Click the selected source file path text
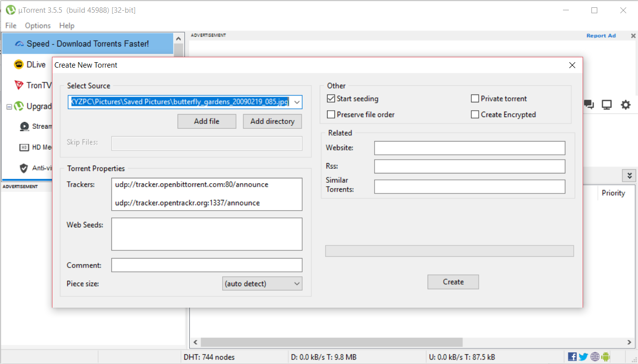Image resolution: width=638 pixels, height=364 pixels. click(x=179, y=102)
